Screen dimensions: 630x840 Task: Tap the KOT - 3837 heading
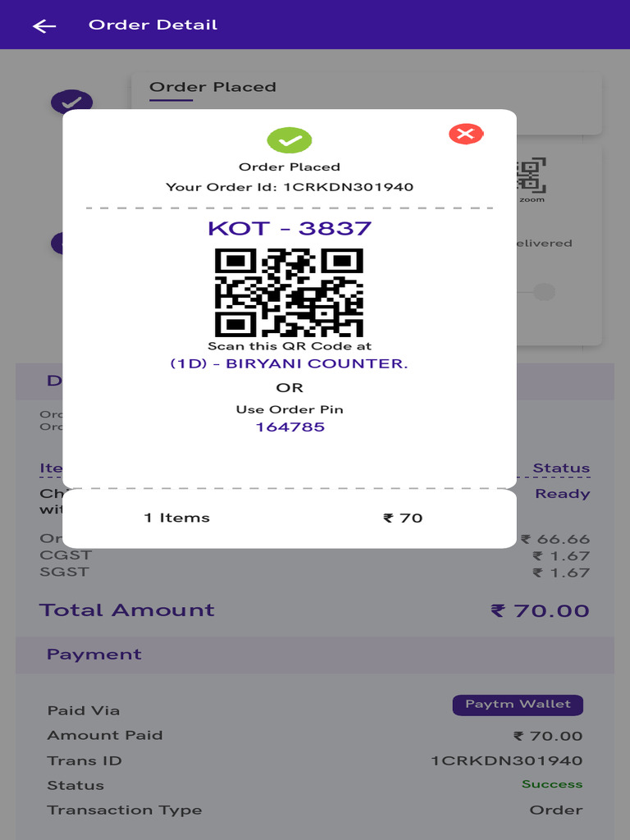[x=290, y=229]
